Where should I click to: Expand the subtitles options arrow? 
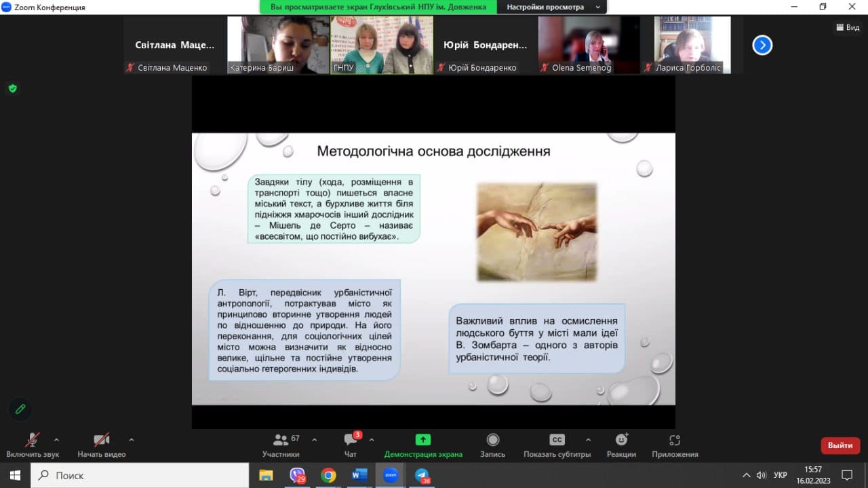[x=588, y=439]
